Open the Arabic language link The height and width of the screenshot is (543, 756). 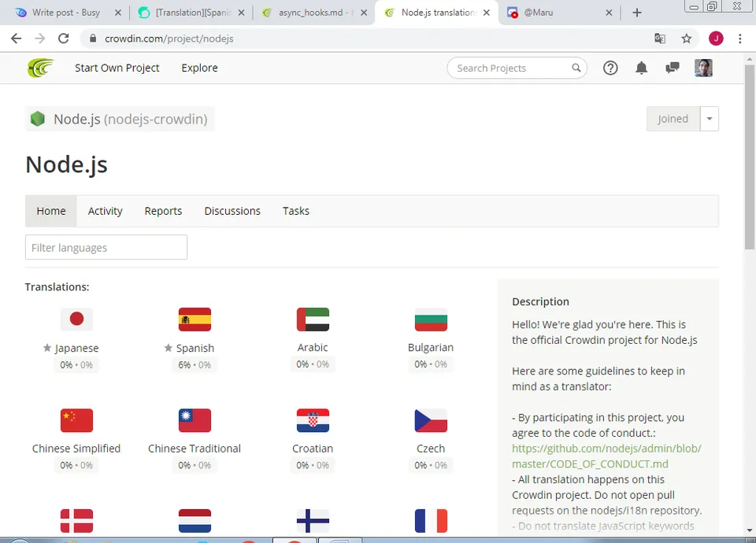(x=313, y=347)
